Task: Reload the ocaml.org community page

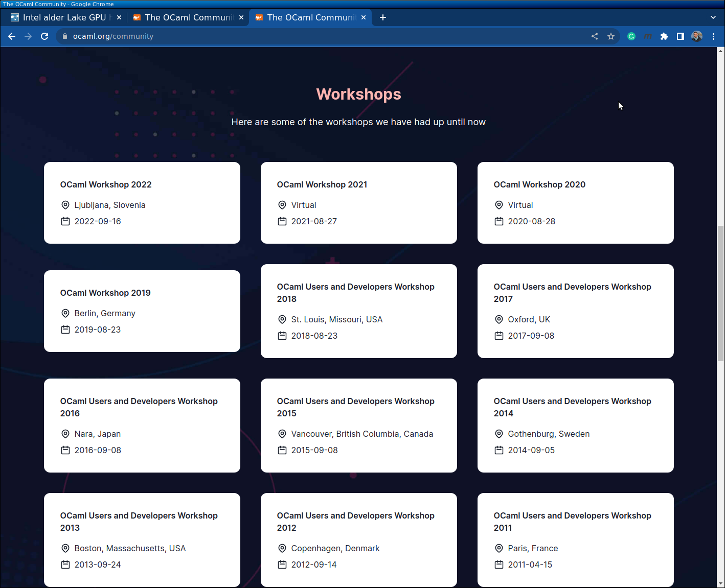Action: (44, 36)
